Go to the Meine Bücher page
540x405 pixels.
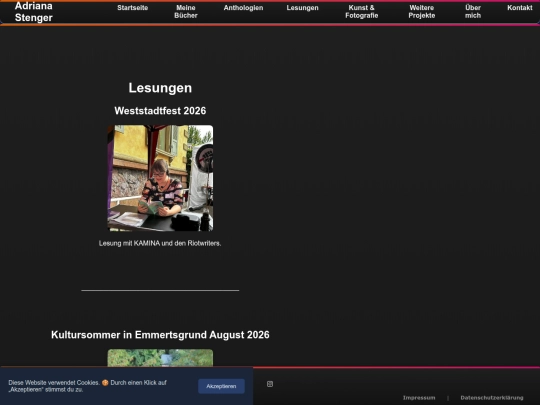tap(186, 11)
